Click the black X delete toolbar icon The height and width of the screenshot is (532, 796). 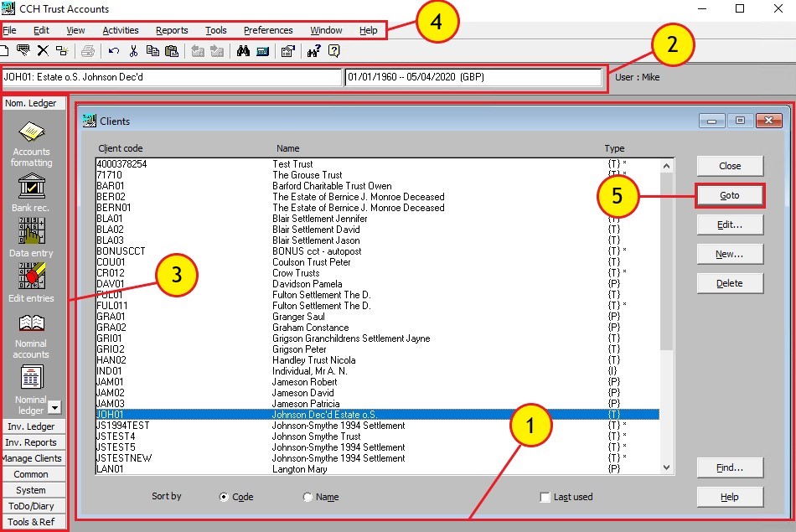43,51
